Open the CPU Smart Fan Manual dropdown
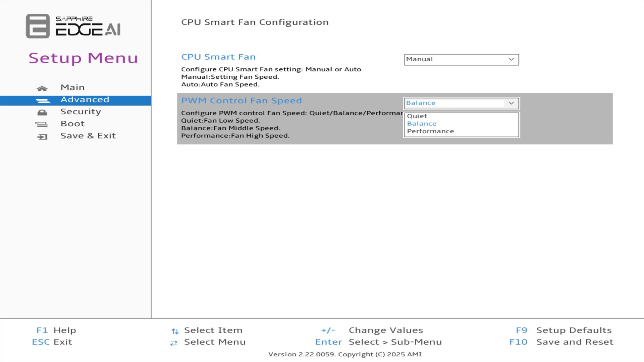This screenshot has height=362, width=644. pos(461,60)
